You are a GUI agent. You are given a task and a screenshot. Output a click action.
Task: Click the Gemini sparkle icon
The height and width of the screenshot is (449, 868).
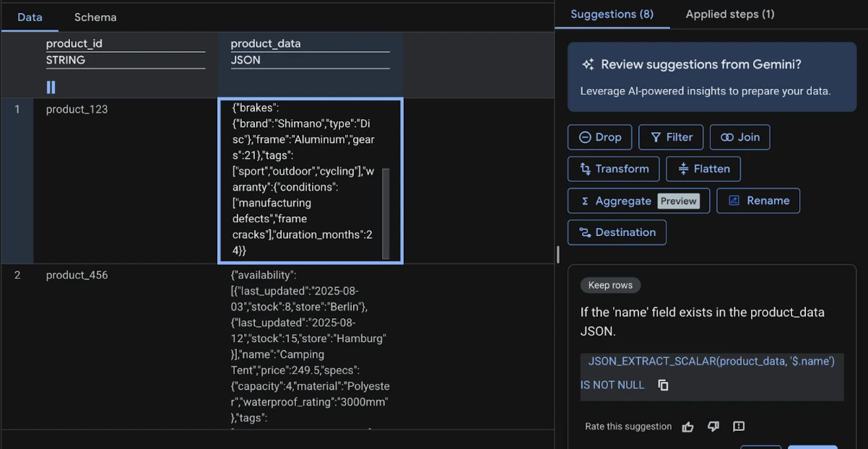[588, 64]
